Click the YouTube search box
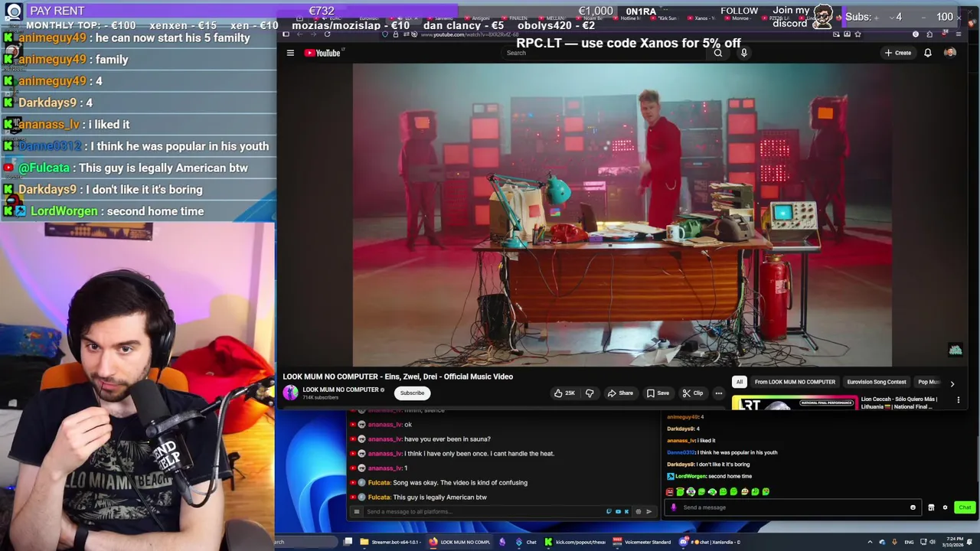Viewport: 980px width, 551px height. click(603, 53)
